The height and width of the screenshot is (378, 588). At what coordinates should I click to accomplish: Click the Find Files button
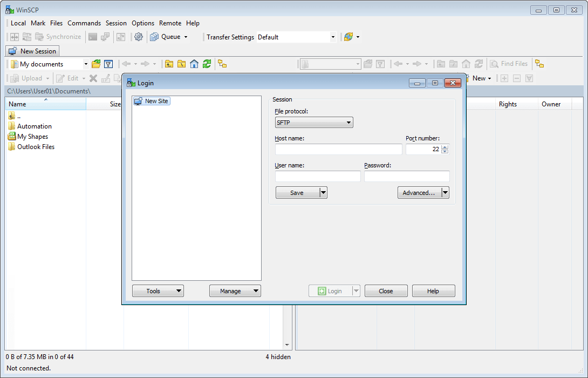pyautogui.click(x=509, y=64)
